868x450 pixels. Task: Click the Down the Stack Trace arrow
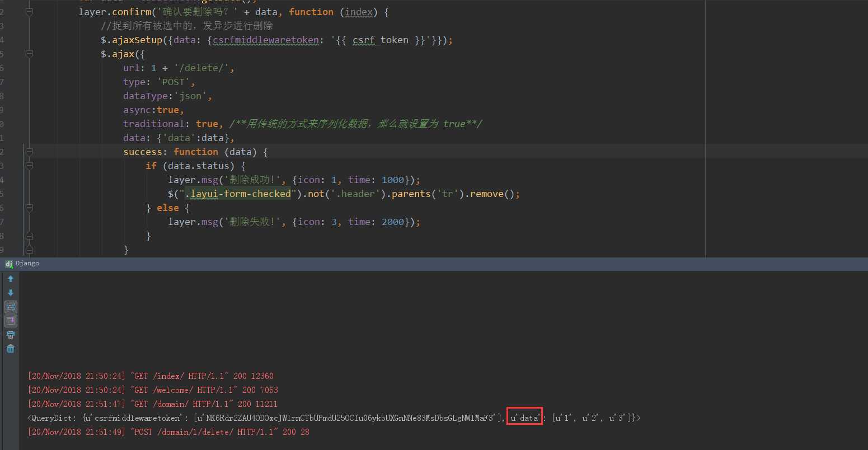pyautogui.click(x=11, y=293)
